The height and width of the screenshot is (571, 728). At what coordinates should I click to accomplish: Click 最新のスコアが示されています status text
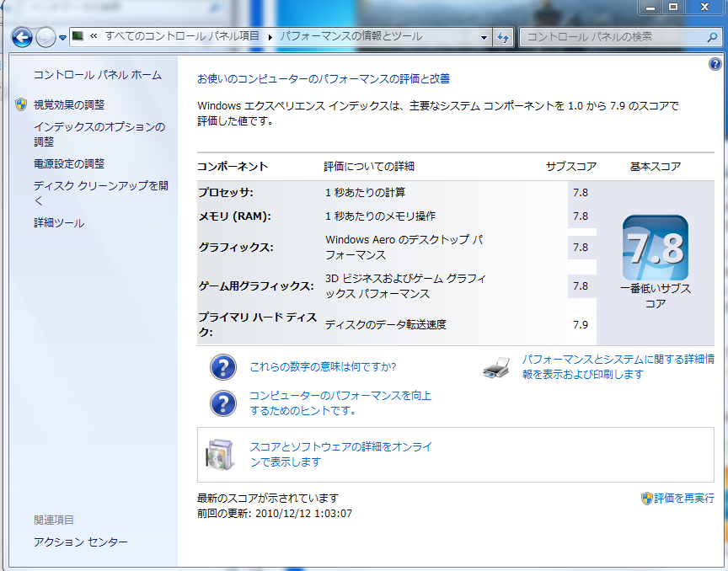coord(268,498)
